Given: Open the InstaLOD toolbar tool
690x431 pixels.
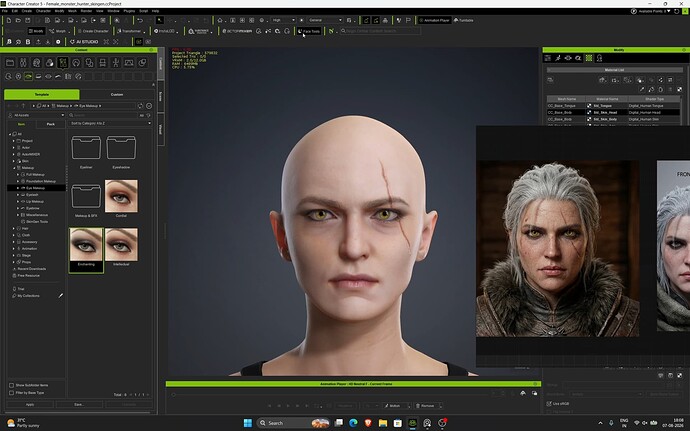Looking at the screenshot, I should [164, 31].
